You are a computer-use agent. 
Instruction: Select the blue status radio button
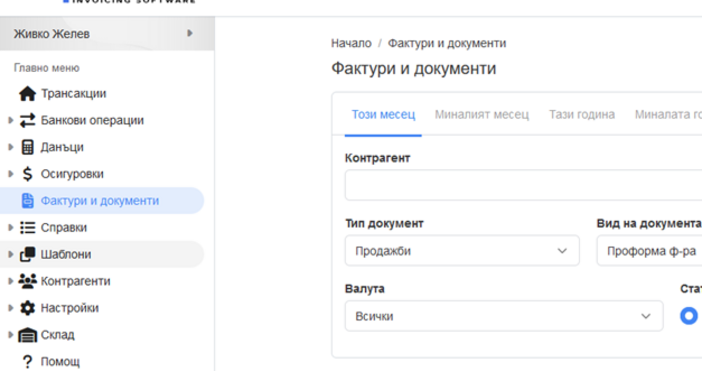(689, 316)
